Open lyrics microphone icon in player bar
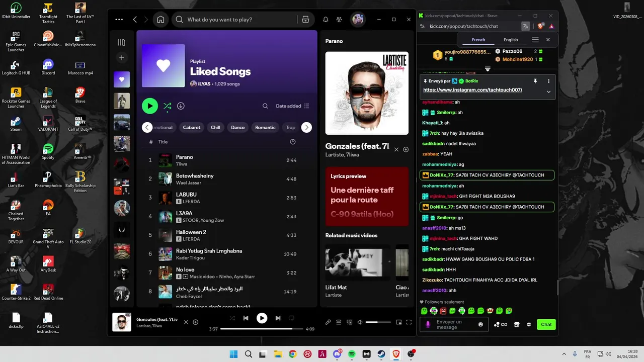644x362 pixels. [328, 322]
